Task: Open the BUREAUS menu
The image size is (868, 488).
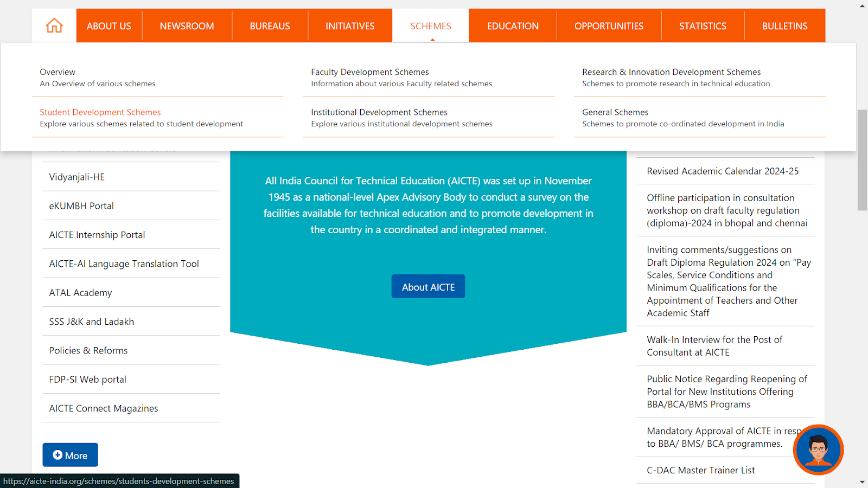Action: [x=270, y=25]
